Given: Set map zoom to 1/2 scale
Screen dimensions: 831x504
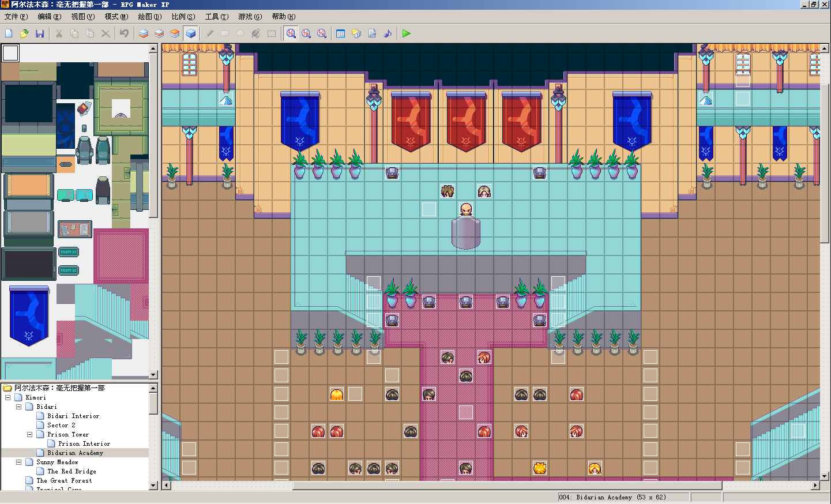Looking at the screenshot, I should click(x=306, y=33).
